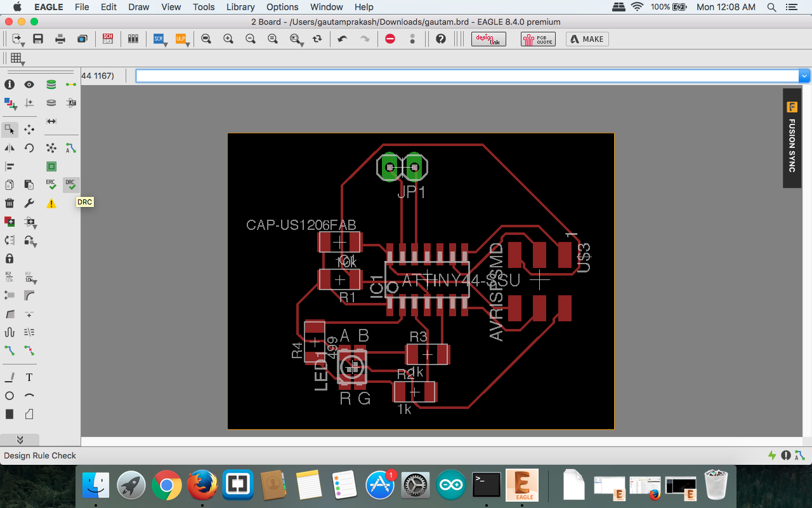Select the Rotate tool
The width and height of the screenshot is (812, 508).
[29, 148]
